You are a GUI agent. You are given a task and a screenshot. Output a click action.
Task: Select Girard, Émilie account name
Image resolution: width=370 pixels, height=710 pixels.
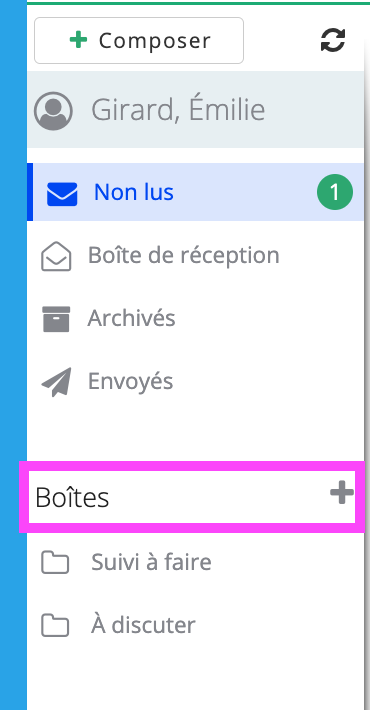[x=178, y=110]
